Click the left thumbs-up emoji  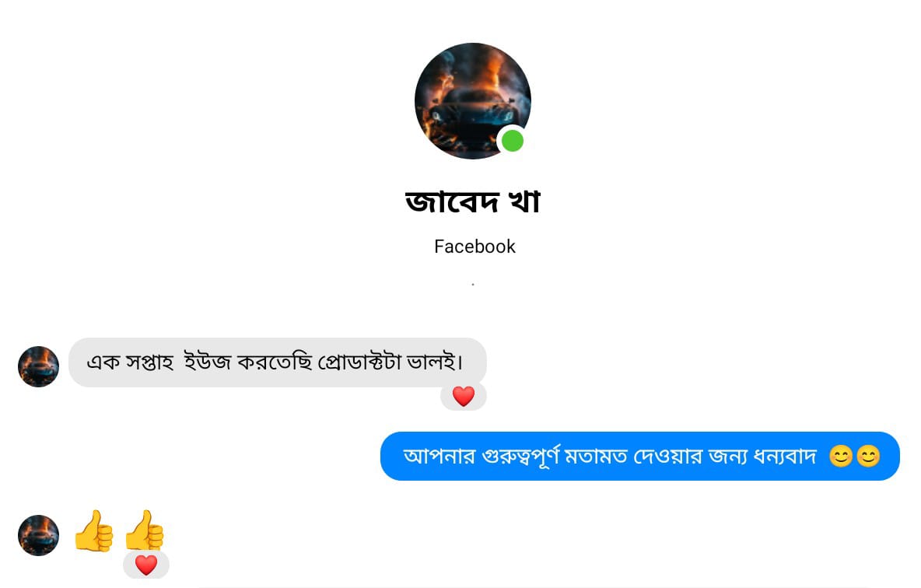pos(94,531)
